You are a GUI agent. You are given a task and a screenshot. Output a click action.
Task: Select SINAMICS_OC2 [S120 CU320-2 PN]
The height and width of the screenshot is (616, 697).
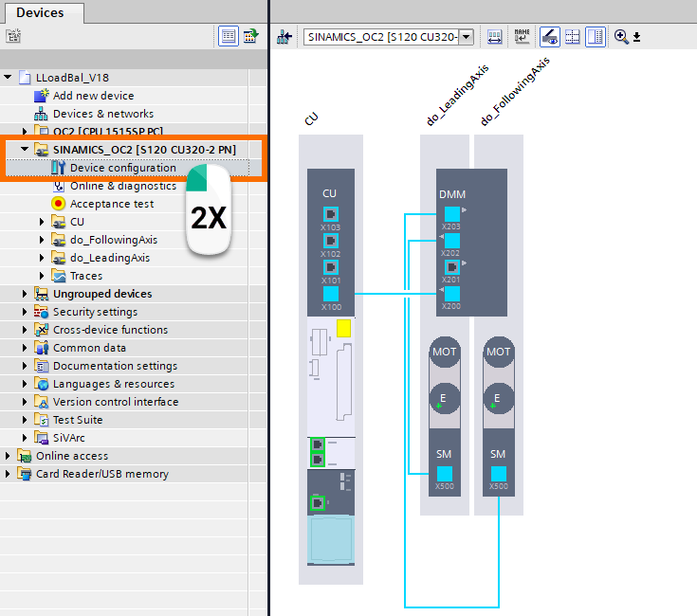pos(144,150)
